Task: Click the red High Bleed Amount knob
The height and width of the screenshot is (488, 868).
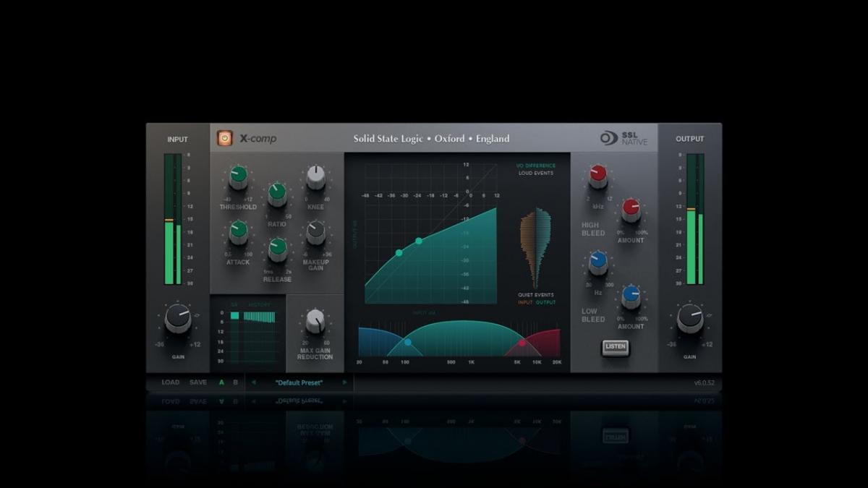Action: [x=631, y=210]
